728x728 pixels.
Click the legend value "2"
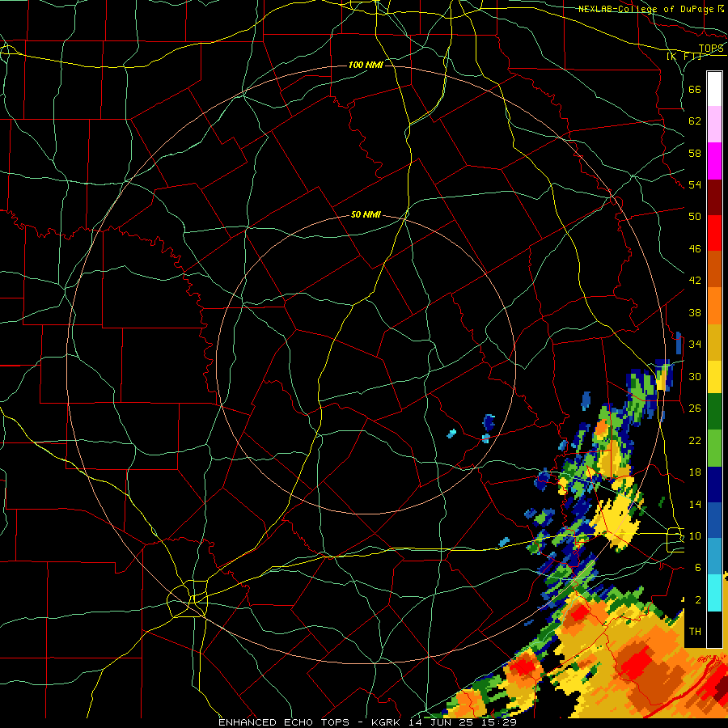(697, 600)
